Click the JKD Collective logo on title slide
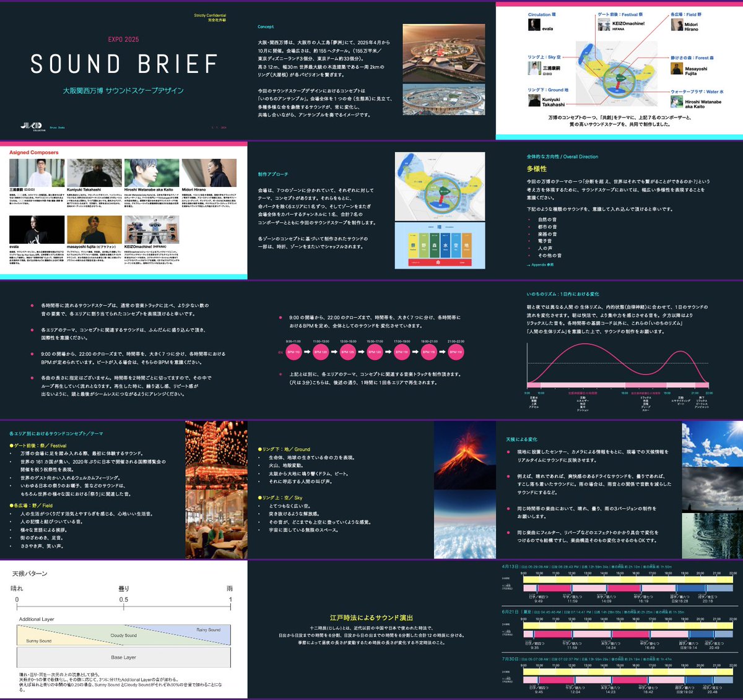Screen dimensions: 743x700 click(32, 126)
